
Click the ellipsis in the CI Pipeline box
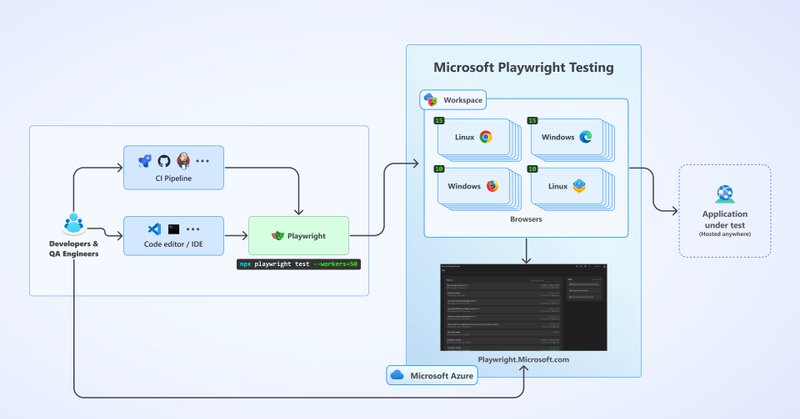[203, 161]
